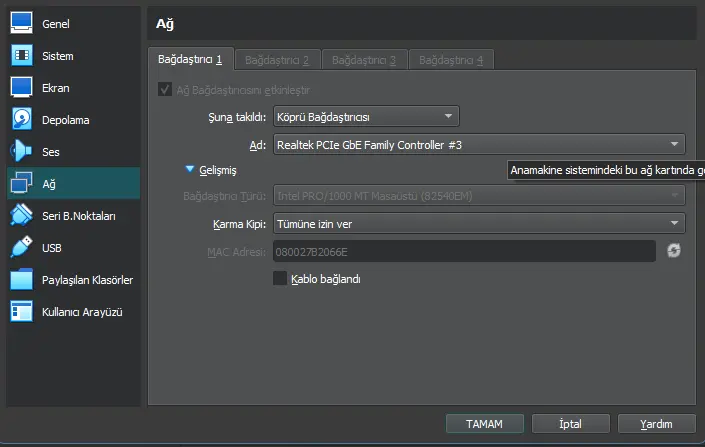Viewport: 705px width, 447px height.
Task: Toggle Ağ Bağdaştırıcısını etkinleştir checkbox
Action: pos(165,90)
